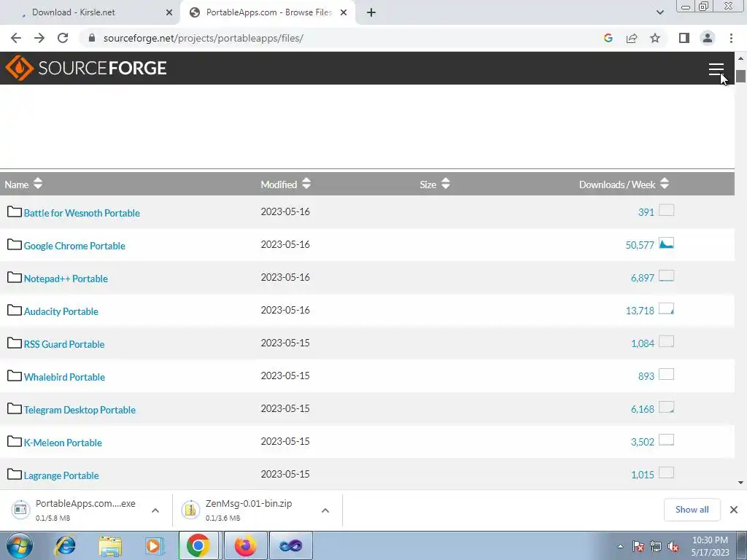Click the page scrollbar thumb
Image resolution: width=747 pixels, height=560 pixels.
[740, 76]
